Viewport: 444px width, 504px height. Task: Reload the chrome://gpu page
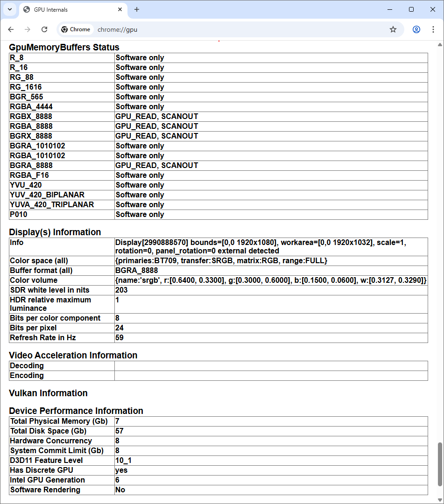tap(44, 29)
